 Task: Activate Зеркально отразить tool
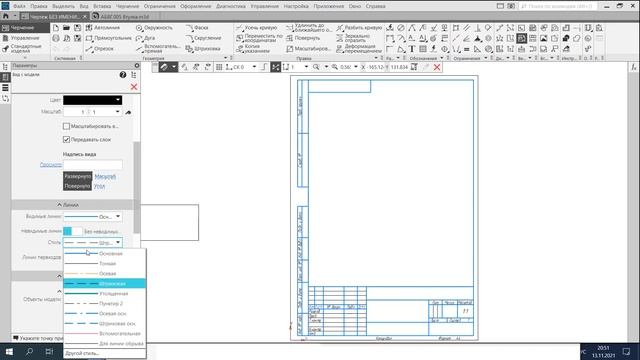(x=353, y=38)
